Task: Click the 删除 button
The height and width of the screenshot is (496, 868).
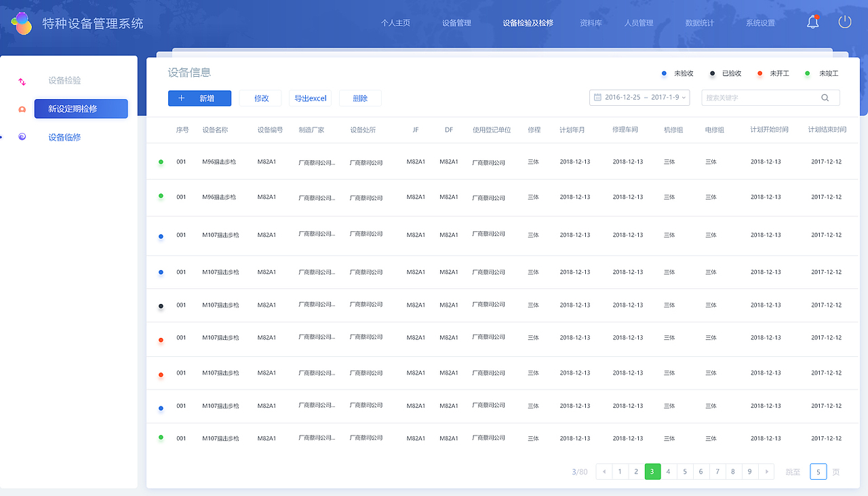Action: point(360,98)
